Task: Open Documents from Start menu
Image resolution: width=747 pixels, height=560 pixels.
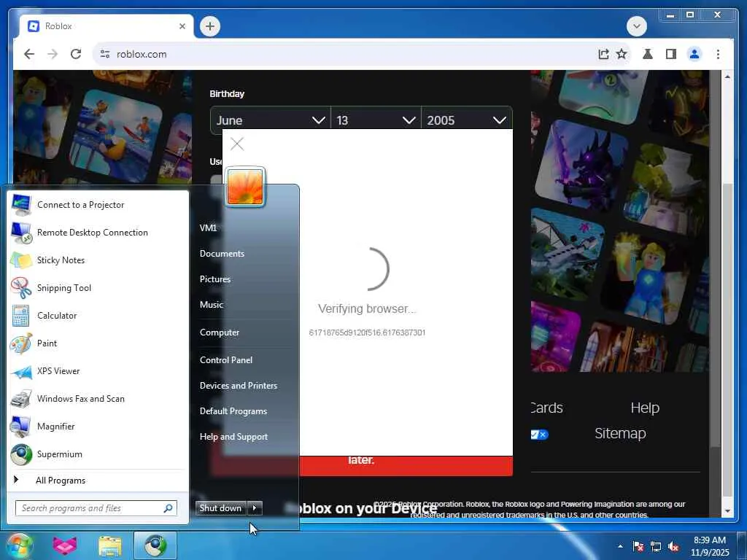Action: click(x=222, y=253)
